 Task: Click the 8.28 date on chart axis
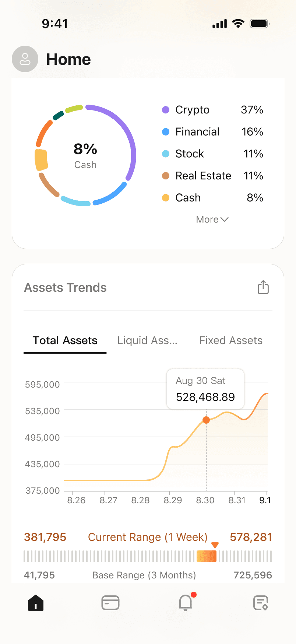pos(140,500)
